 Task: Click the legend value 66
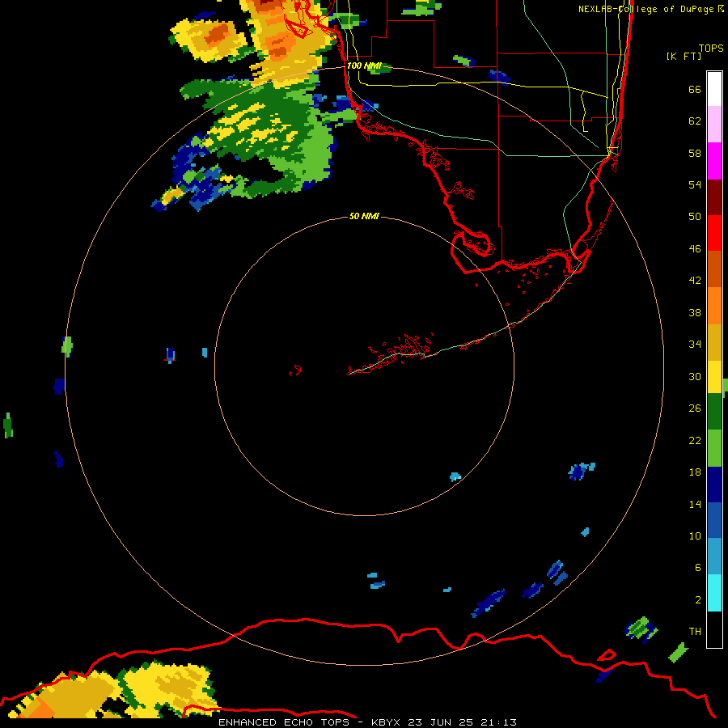pos(695,90)
